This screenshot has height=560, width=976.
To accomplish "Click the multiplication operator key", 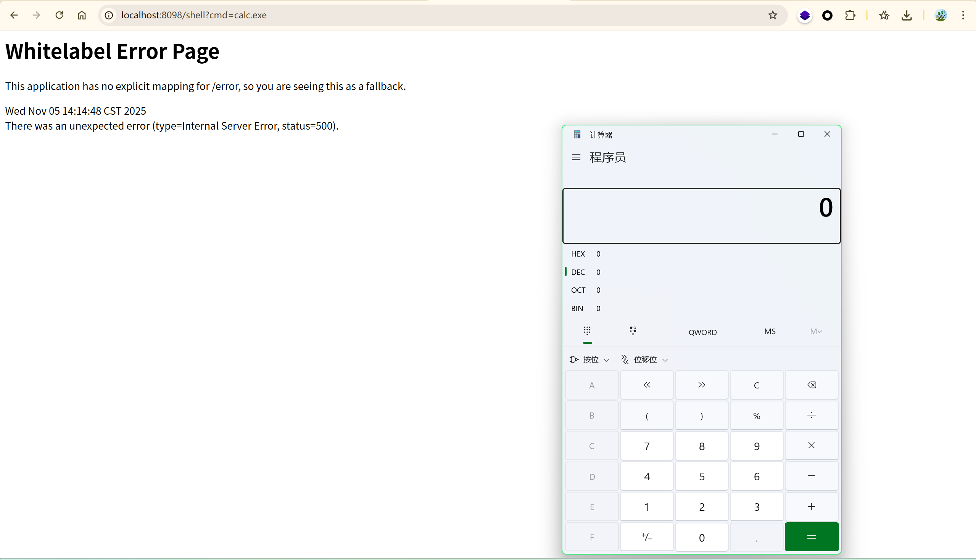I will coord(811,446).
